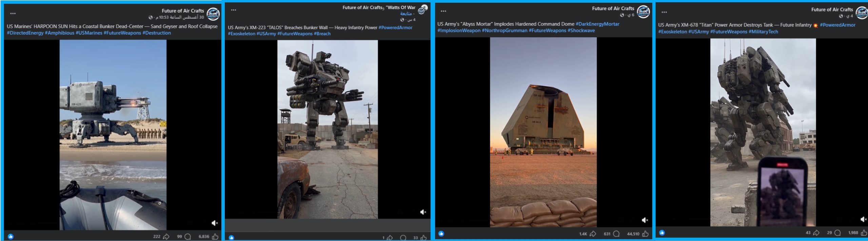
Task: Open the #Amphibious hashtag
Action: coord(60,33)
